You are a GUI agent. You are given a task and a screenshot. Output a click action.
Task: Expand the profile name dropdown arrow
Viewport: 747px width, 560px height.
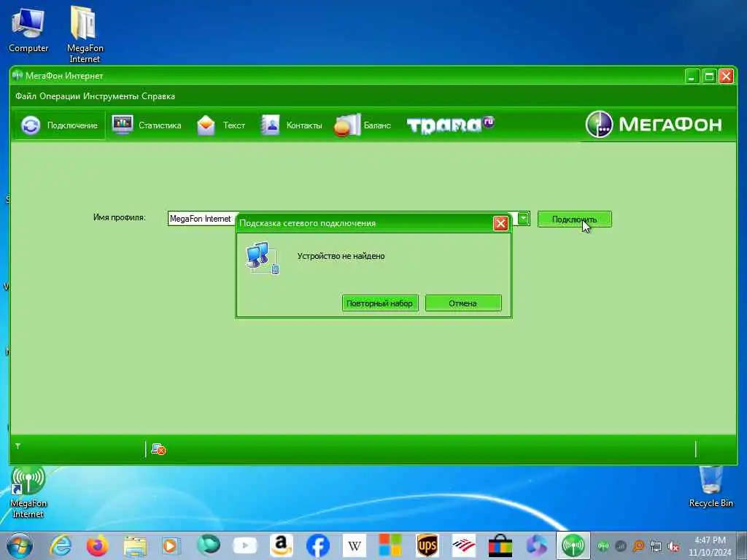point(523,219)
